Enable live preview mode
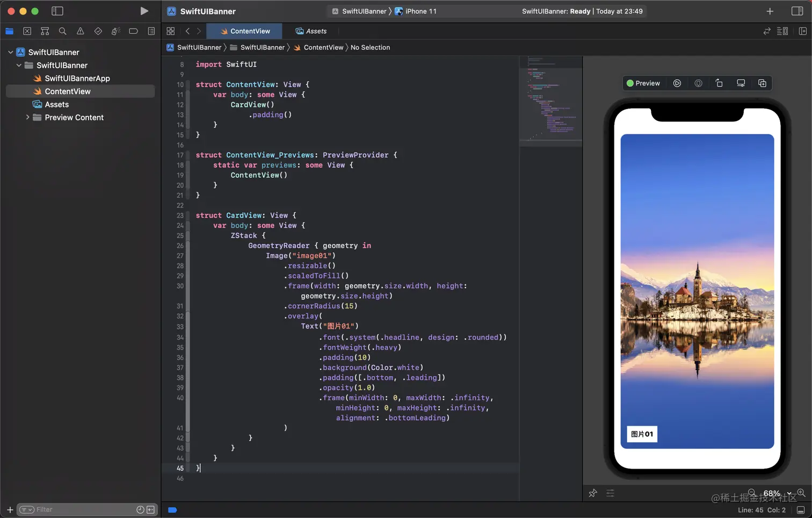Image resolution: width=812 pixels, height=518 pixels. pos(677,83)
